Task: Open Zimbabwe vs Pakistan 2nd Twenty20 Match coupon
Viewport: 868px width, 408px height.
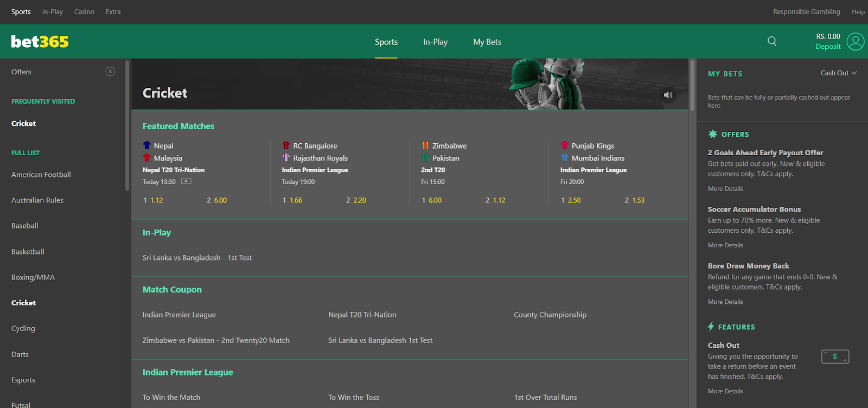Action: pos(216,340)
